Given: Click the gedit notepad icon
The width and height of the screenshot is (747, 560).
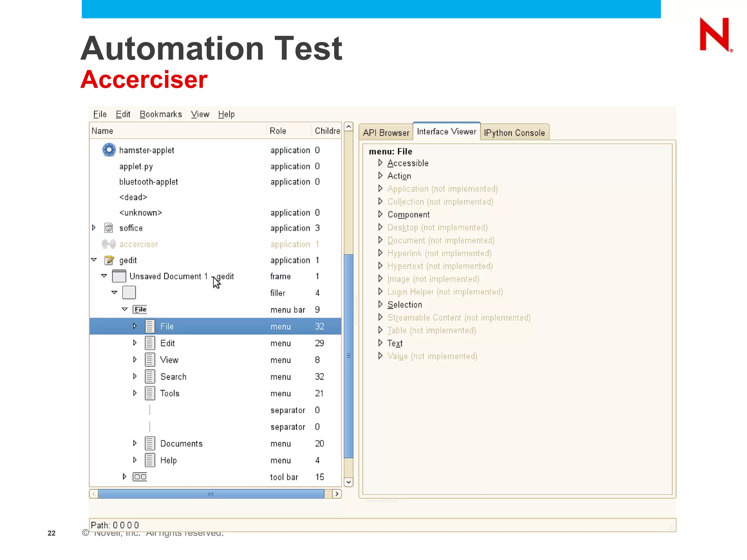Looking at the screenshot, I should pyautogui.click(x=109, y=260).
